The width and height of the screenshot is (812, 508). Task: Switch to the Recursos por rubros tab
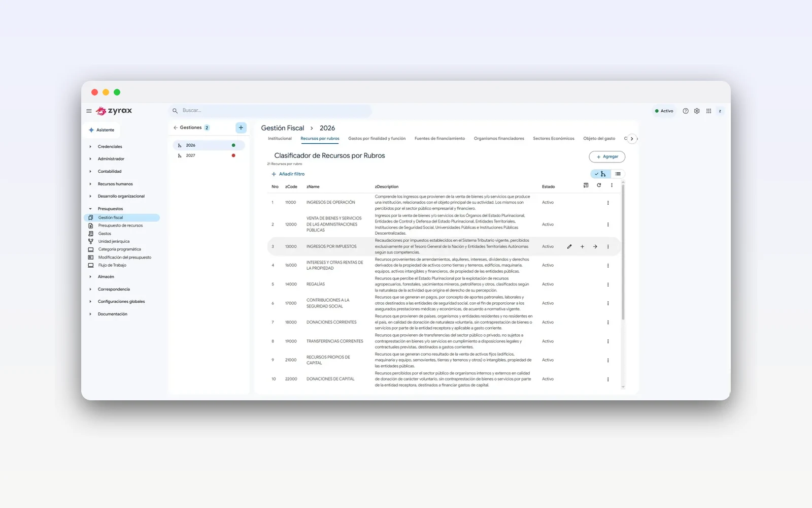(320, 139)
